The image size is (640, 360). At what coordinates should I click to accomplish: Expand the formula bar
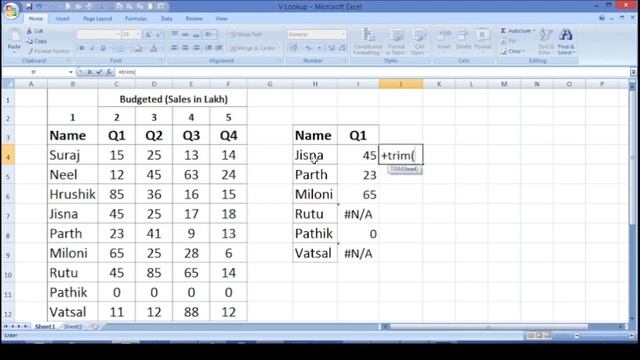pos(633,72)
